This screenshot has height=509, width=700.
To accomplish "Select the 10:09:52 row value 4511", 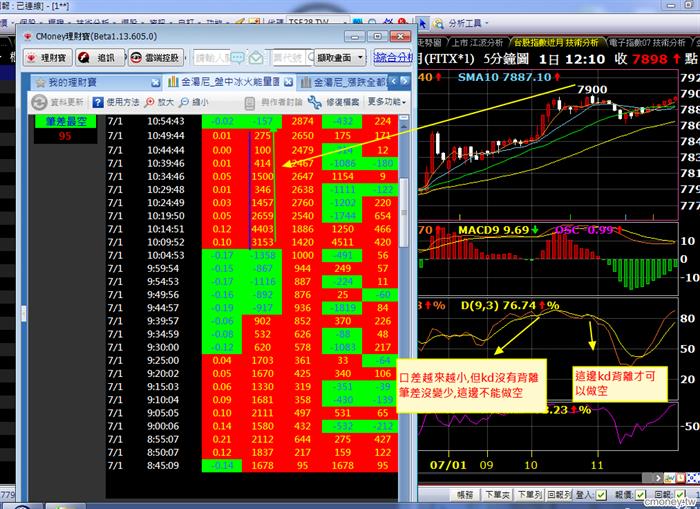I will pyautogui.click(x=342, y=242).
